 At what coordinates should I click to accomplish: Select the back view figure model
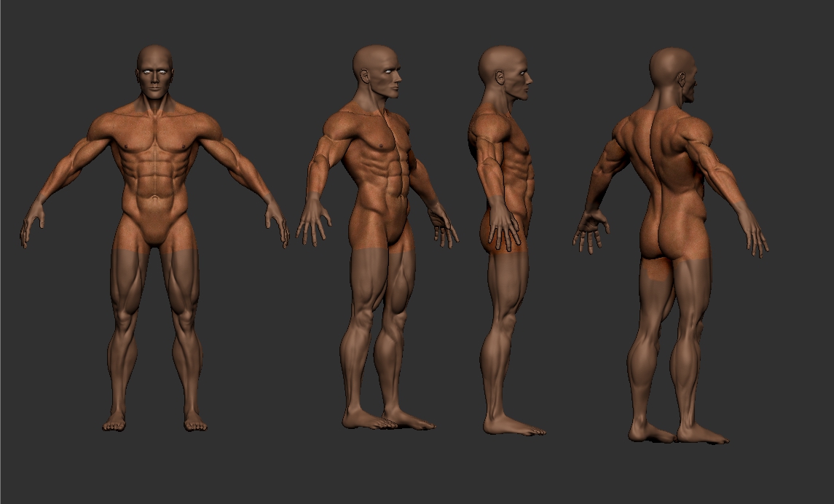[x=672, y=245]
